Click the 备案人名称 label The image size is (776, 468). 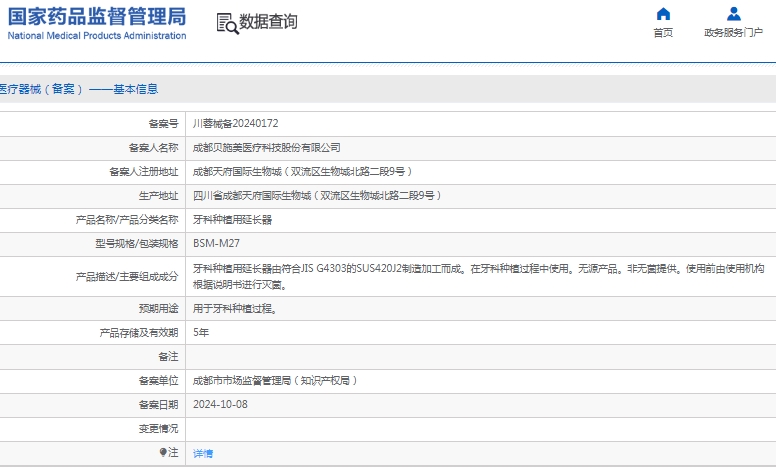(x=153, y=147)
